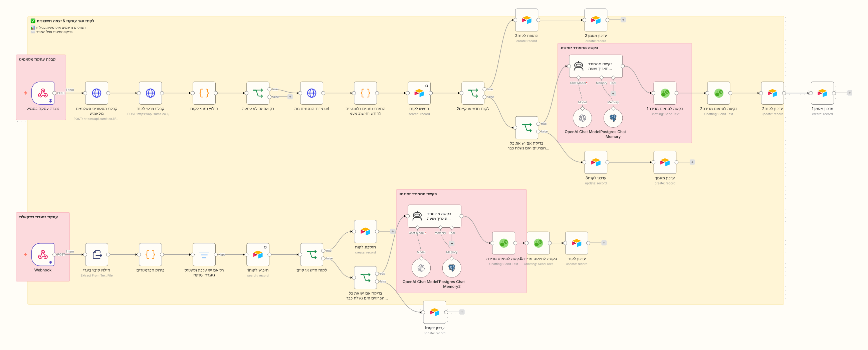Select the חילוץ קובץ בינרי Extract From Text File node

97,254
